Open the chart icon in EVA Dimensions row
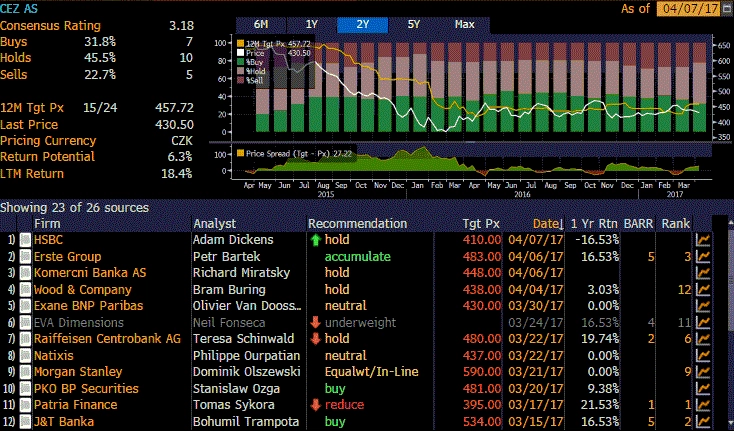The image size is (734, 432). click(703, 322)
